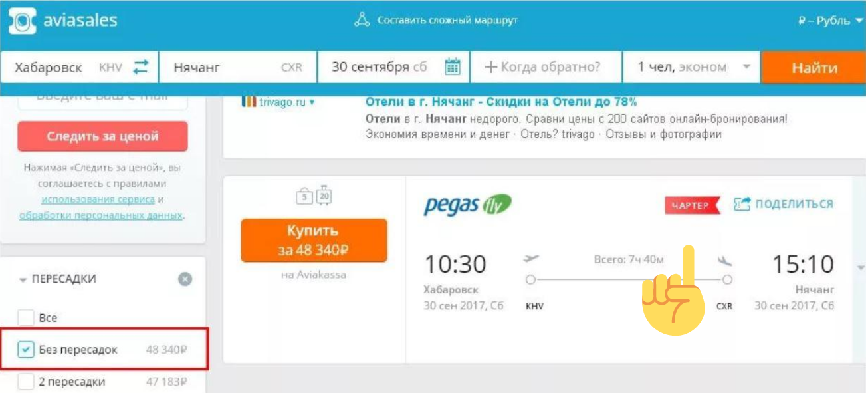Check the 2 пересадки checkbox
868x393 pixels.
click(x=26, y=382)
